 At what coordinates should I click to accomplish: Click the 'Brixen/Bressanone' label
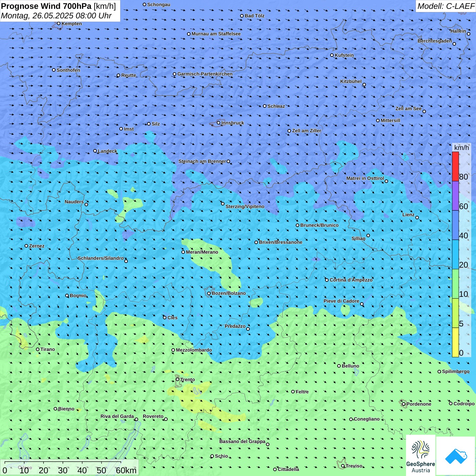click(280, 242)
